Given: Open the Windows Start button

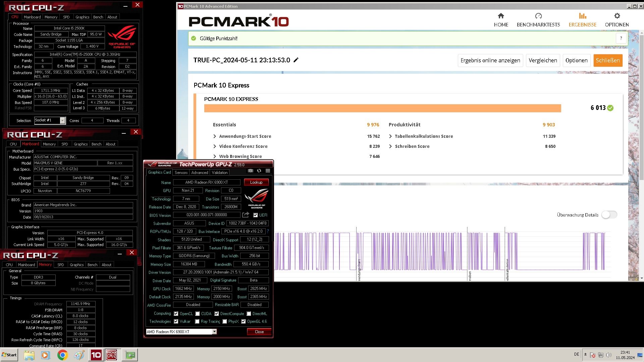Looking at the screenshot, I should pyautogui.click(x=9, y=355).
